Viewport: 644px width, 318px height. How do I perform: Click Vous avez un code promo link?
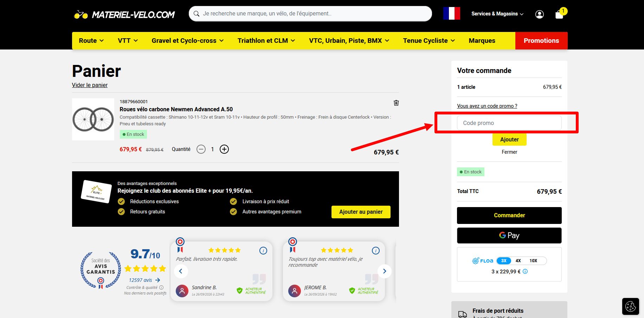[x=487, y=106]
